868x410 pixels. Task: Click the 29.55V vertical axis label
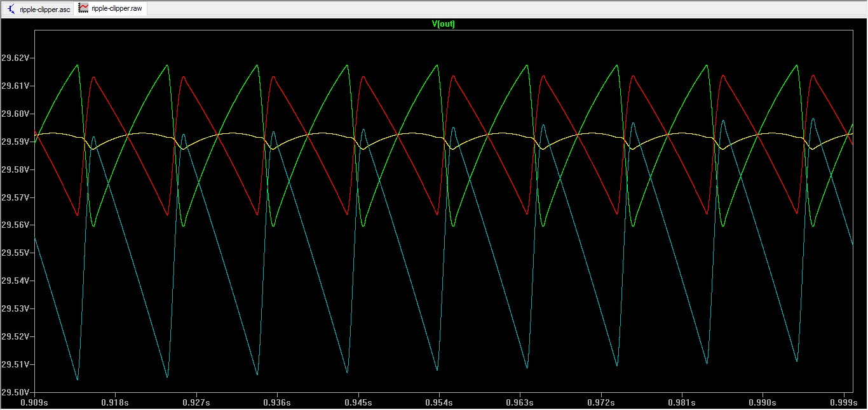[16, 253]
